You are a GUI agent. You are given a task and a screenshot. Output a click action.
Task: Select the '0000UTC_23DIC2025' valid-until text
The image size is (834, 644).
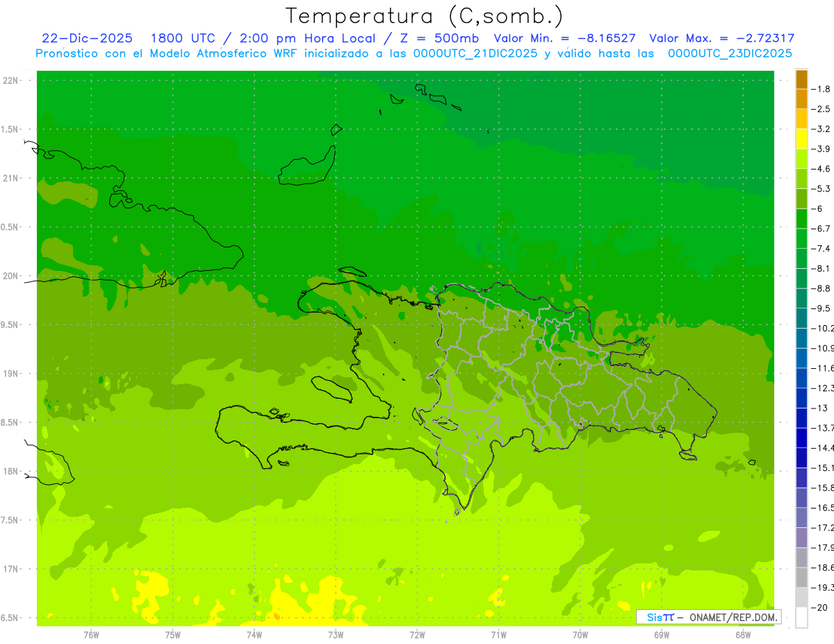pyautogui.click(x=730, y=53)
